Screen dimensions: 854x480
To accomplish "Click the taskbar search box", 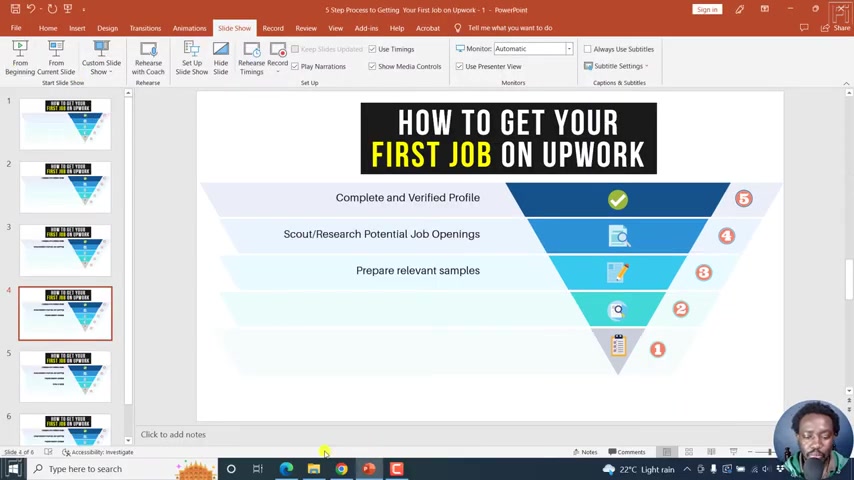I will click(x=121, y=469).
